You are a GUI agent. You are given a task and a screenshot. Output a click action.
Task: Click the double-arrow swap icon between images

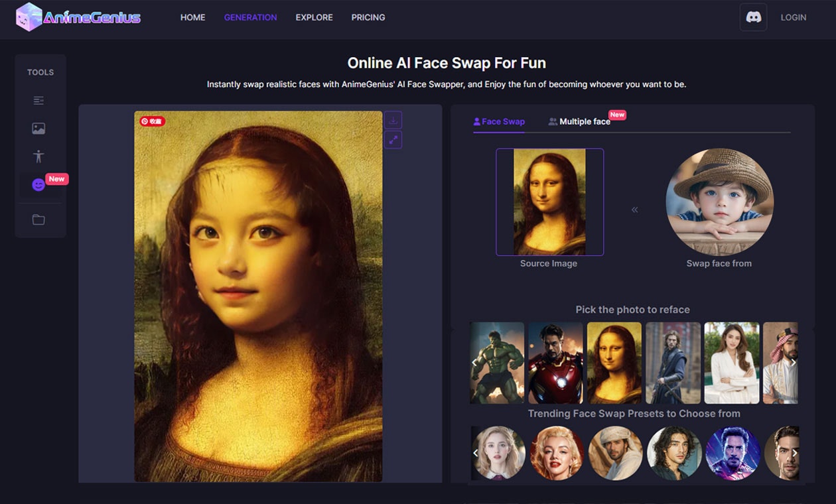[x=634, y=210]
